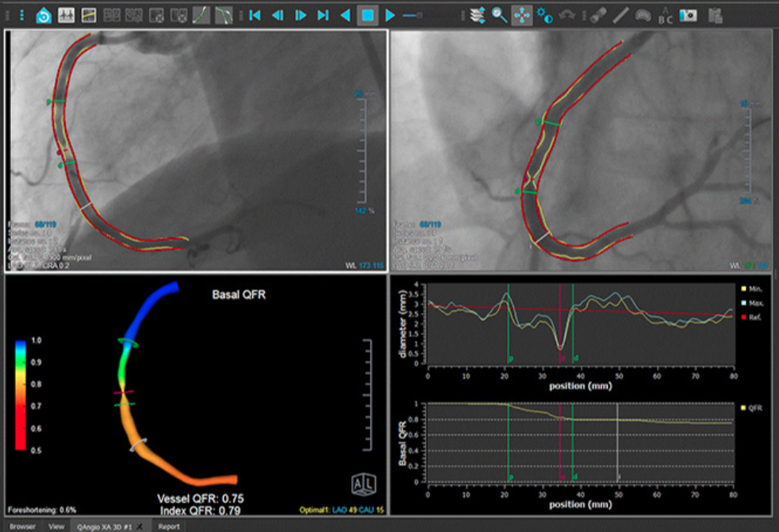
Task: Click the stack layers scroll icon
Action: coord(476,15)
